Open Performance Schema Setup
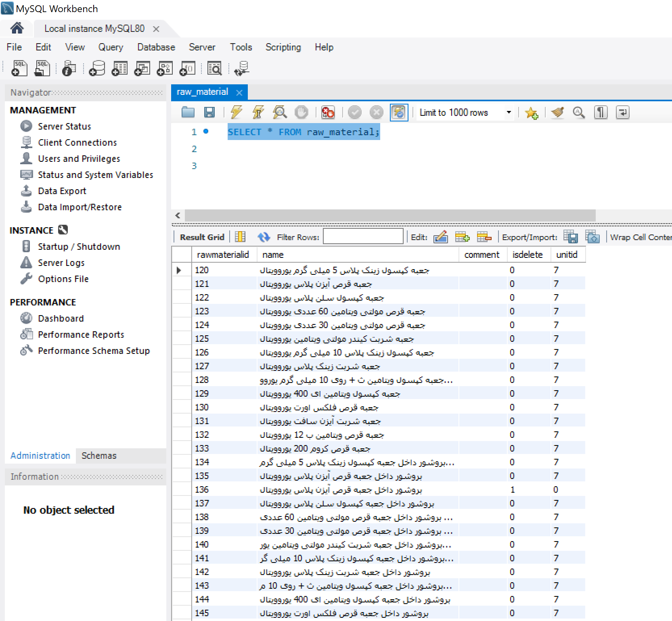 pyautogui.click(x=94, y=351)
